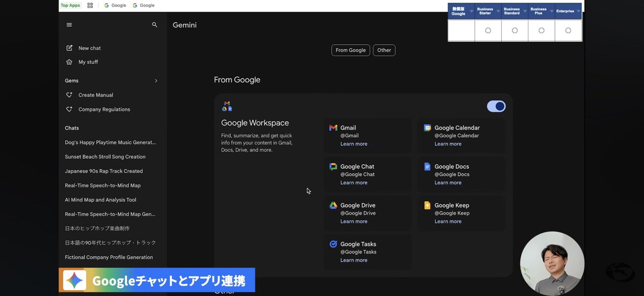This screenshot has height=296, width=644.
Task: Click Learn more under Google Calendar
Action: (x=448, y=144)
